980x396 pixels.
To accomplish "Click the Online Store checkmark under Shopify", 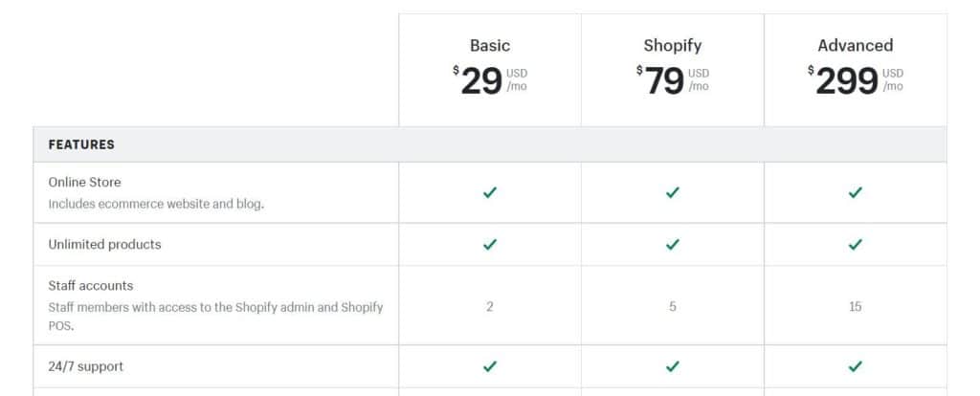I will click(673, 192).
